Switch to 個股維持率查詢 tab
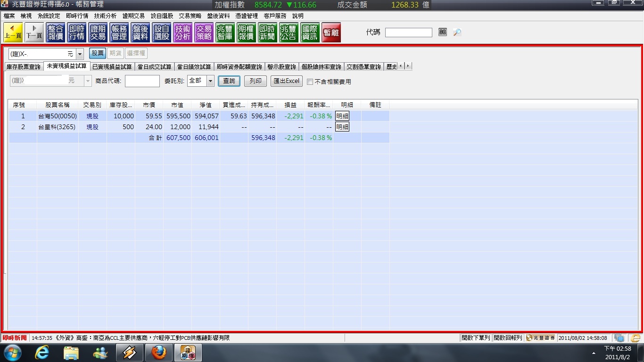The height and width of the screenshot is (362, 644). (x=321, y=67)
